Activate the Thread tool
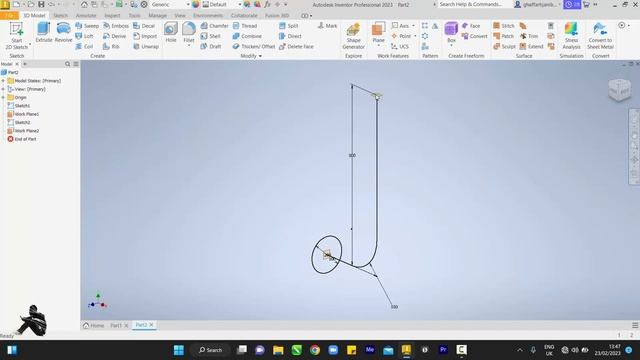The image size is (640, 360). click(245, 26)
